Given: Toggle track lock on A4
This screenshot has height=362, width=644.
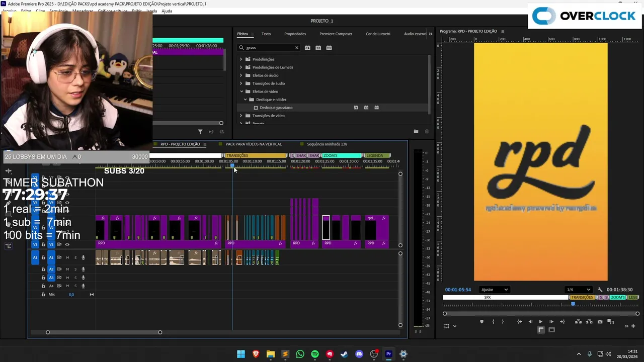Looking at the screenshot, I should pyautogui.click(x=43, y=286).
